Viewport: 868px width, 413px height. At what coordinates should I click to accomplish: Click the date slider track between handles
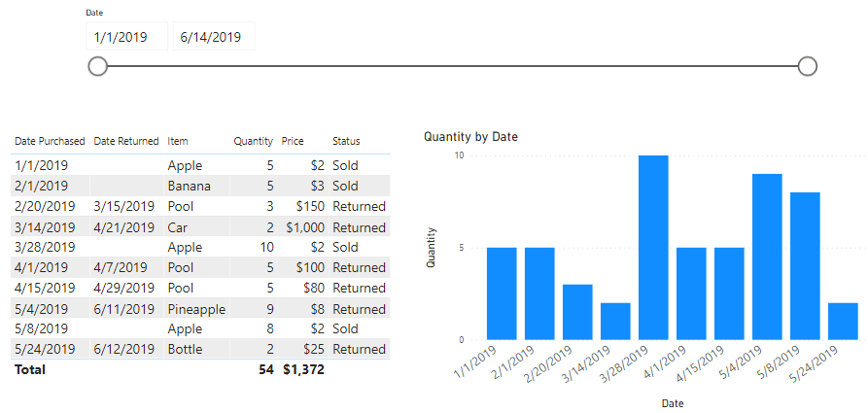[452, 66]
